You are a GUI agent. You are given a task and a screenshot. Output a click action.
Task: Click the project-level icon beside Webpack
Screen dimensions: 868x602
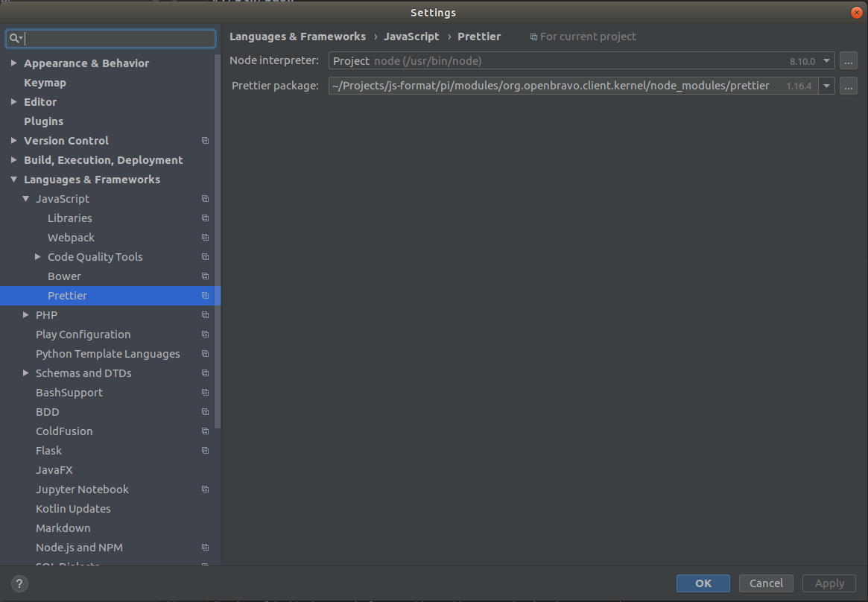point(206,238)
